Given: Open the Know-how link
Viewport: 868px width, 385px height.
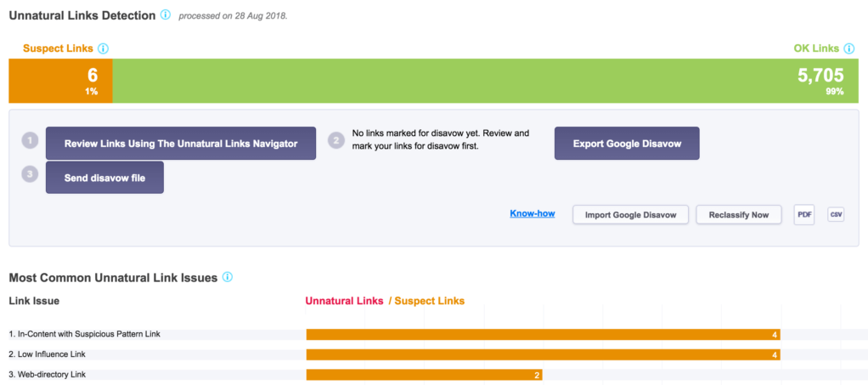Looking at the screenshot, I should tap(532, 213).
